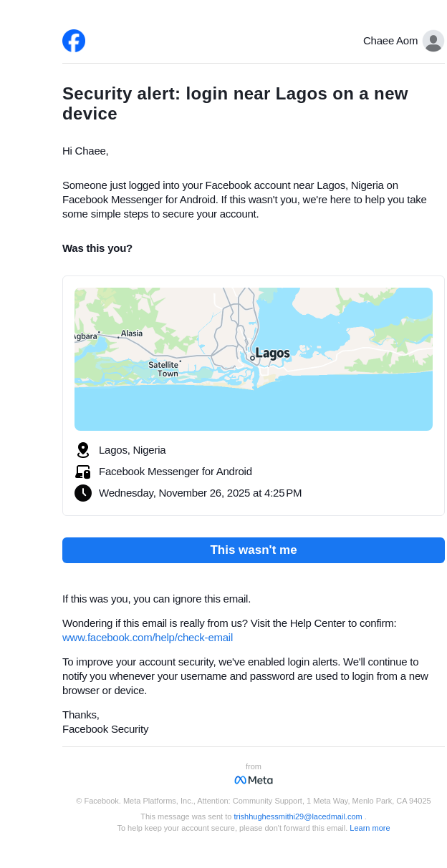Click "Facebook Messenger for Android" device text
This screenshot has height=868, width=447.
pos(176,472)
